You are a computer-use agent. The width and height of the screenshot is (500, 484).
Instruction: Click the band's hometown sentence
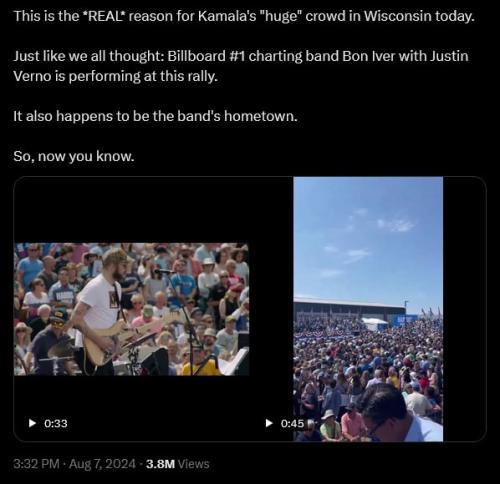(155, 116)
